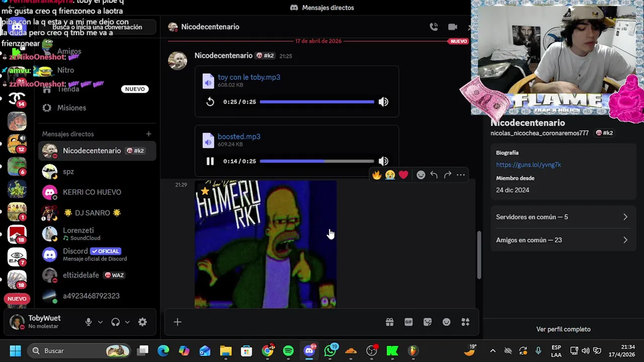644x362 pixels.
Task: Open the Tienda section
Action: click(x=97, y=89)
